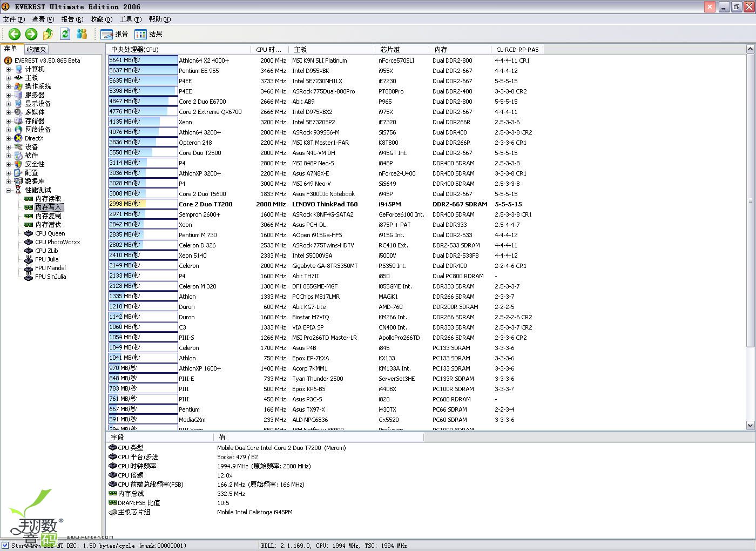The height and width of the screenshot is (551, 756).
Task: Expand the 显示设备 tree node
Action: (x=8, y=104)
